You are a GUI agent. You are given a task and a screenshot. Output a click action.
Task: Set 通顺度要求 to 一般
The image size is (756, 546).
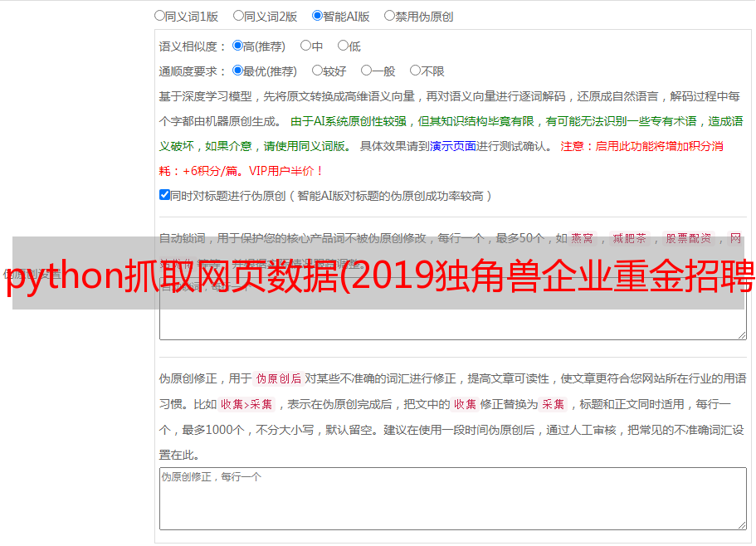[x=366, y=71]
